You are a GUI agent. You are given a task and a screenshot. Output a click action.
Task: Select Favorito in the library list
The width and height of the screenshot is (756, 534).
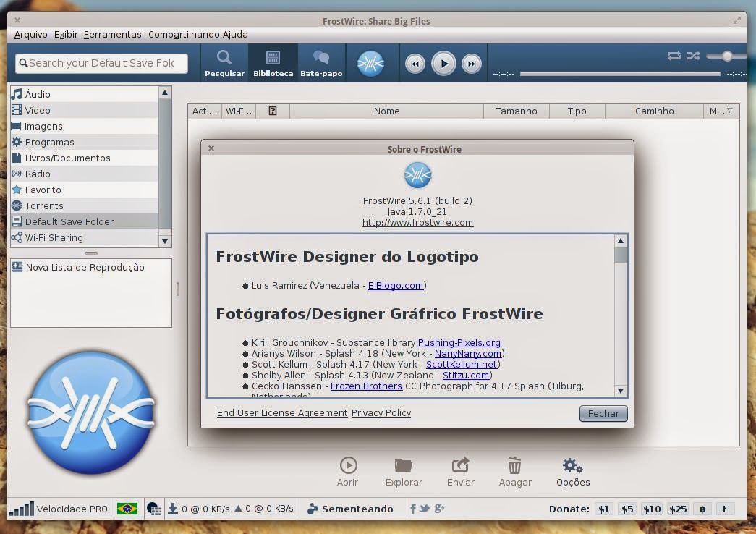click(x=85, y=190)
